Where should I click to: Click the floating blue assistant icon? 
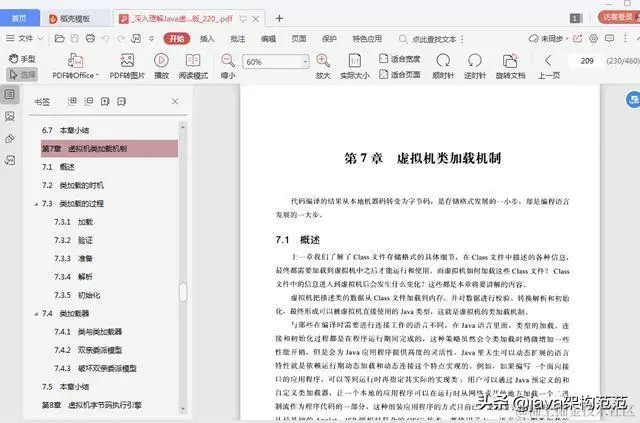633,99
